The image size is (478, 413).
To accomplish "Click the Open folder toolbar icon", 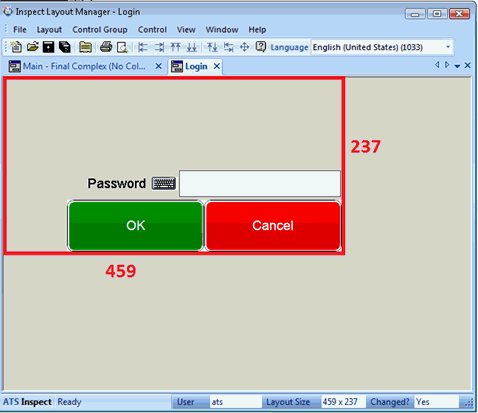I will click(33, 47).
